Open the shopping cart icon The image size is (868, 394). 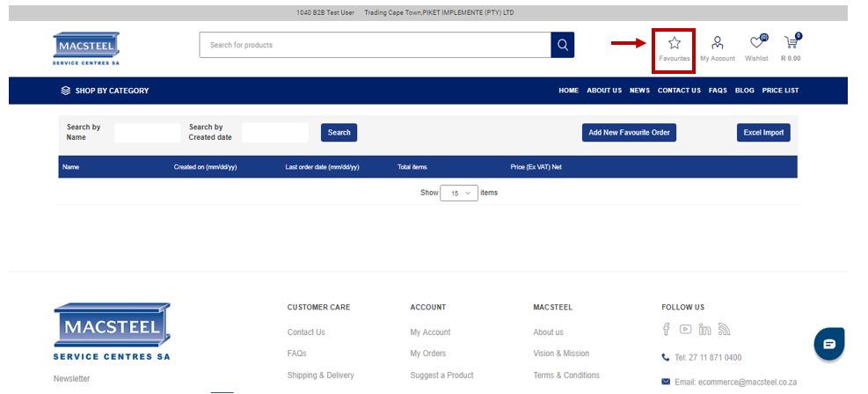(791, 43)
